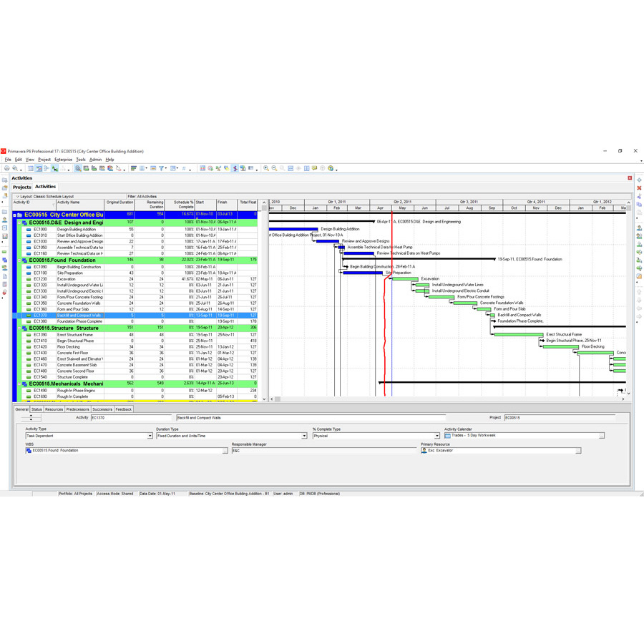
Task: Click the Activity Calendar browse button
Action: (x=602, y=435)
